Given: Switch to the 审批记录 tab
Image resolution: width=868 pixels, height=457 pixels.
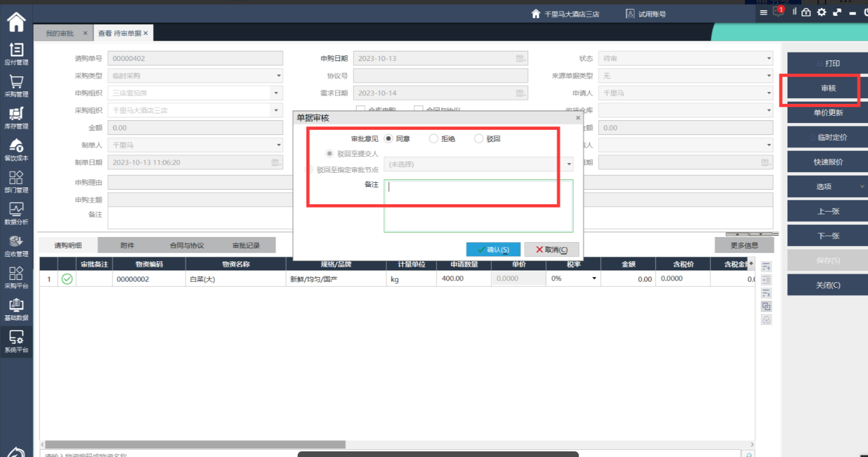Looking at the screenshot, I should (246, 245).
